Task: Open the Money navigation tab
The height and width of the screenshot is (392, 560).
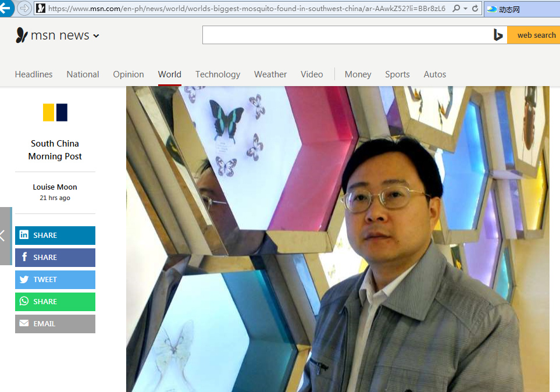Action: 358,74
